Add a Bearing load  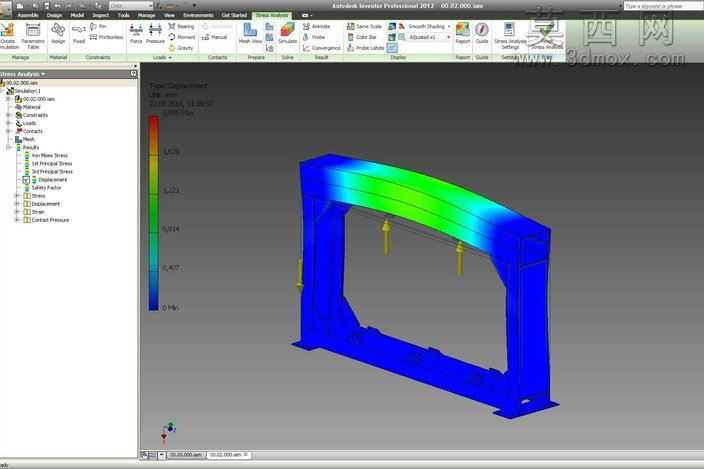coord(181,26)
